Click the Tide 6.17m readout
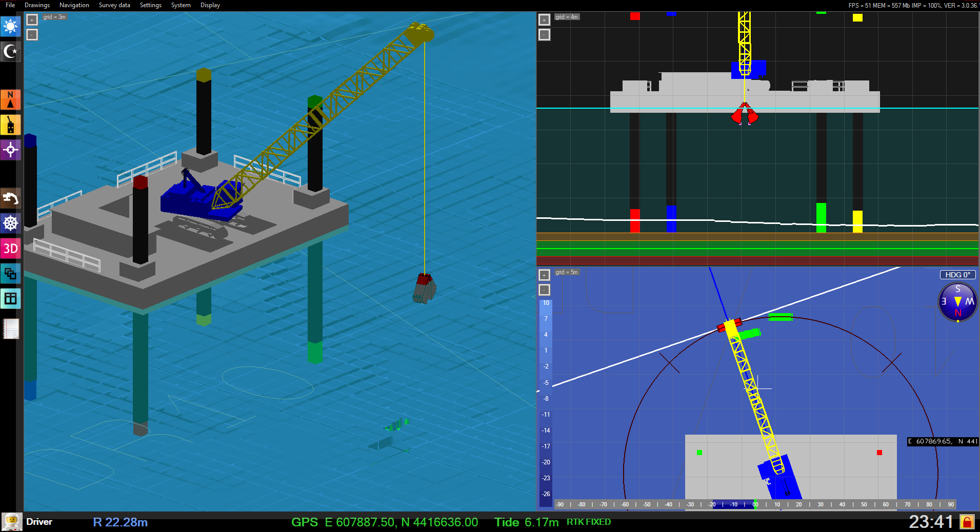Viewport: 980px width, 532px height. pyautogui.click(x=526, y=522)
